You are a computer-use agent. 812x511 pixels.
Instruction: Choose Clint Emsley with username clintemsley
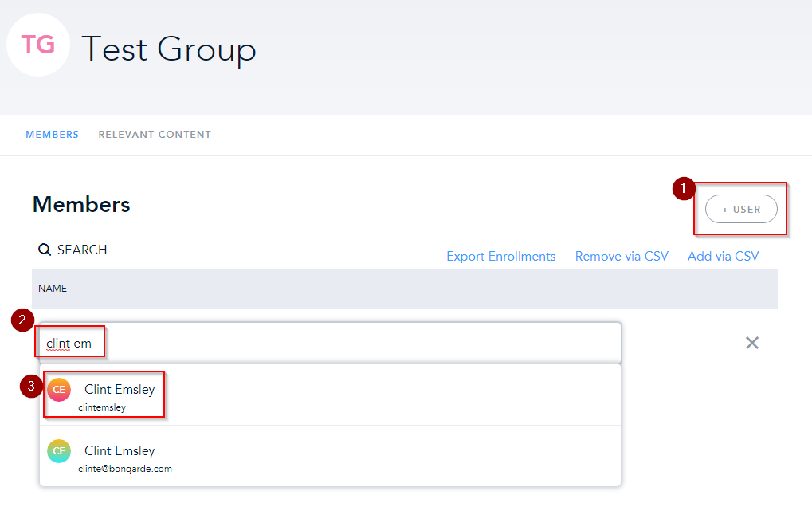[x=120, y=395]
